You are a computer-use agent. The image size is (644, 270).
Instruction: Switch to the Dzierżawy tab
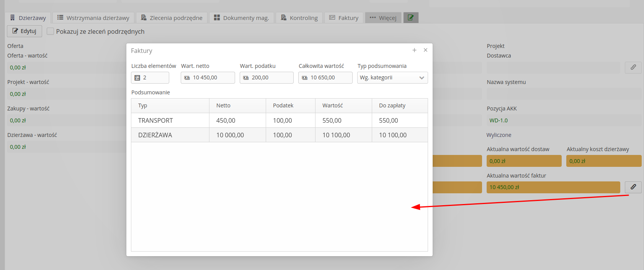point(28,18)
